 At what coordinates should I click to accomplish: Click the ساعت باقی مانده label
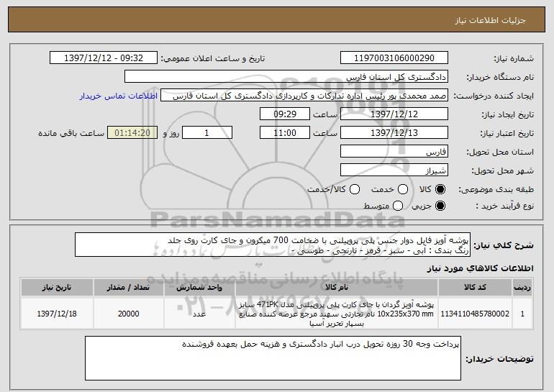click(x=71, y=133)
